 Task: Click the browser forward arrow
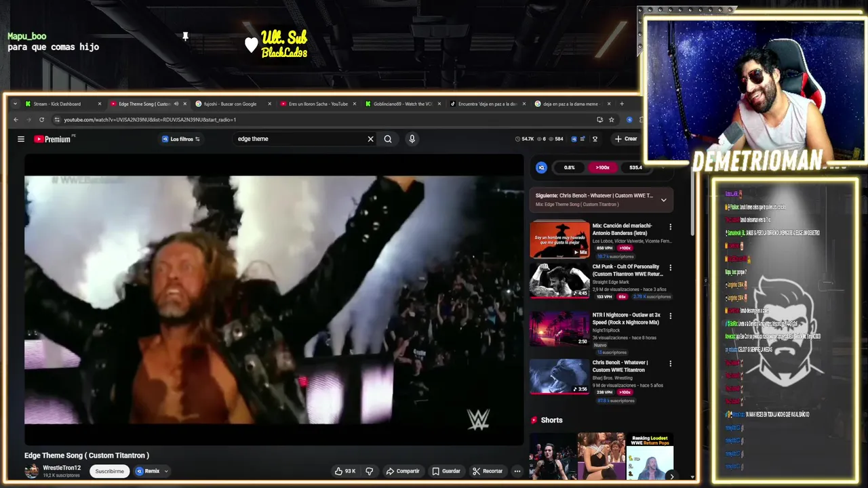[28, 120]
